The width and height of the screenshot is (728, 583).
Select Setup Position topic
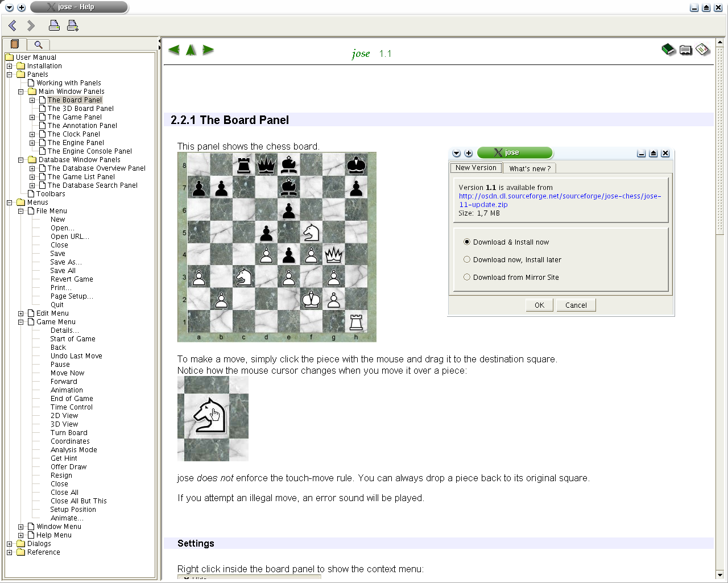click(x=73, y=510)
